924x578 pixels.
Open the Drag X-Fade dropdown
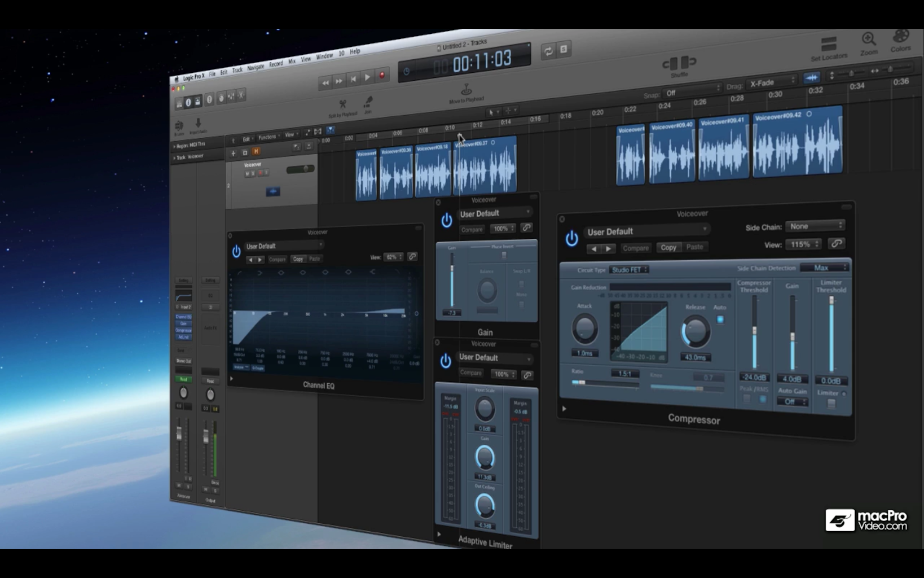point(771,81)
